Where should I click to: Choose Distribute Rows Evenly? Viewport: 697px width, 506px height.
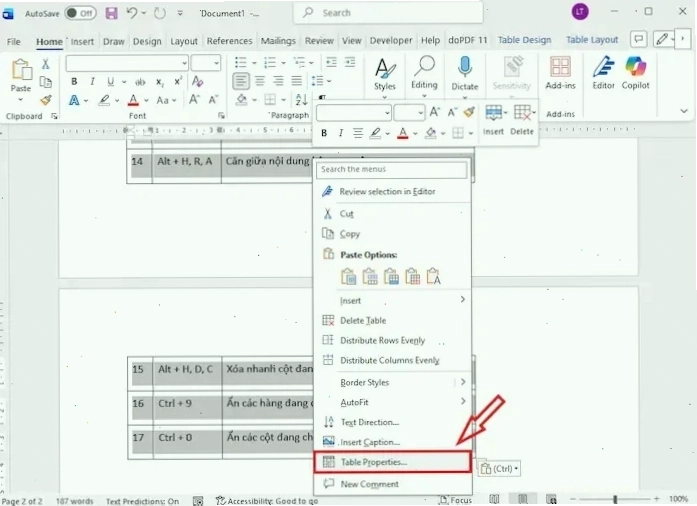393,341
